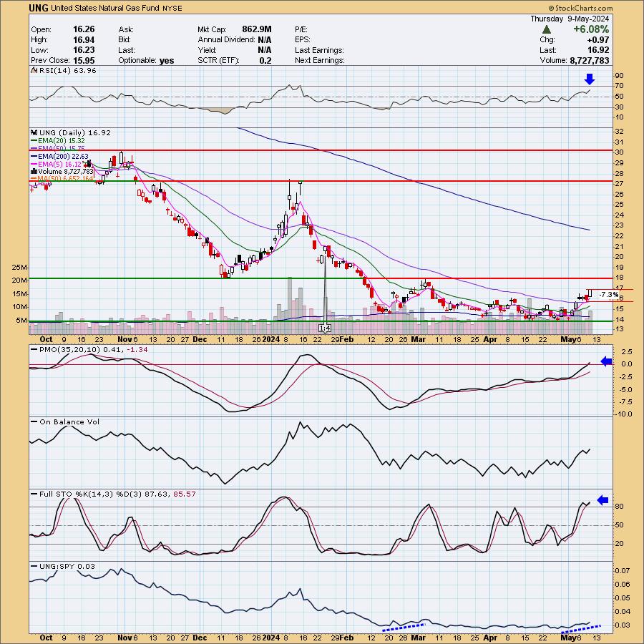
Task: Click the magenta EMA(5) legend line marker
Action: tap(34, 164)
